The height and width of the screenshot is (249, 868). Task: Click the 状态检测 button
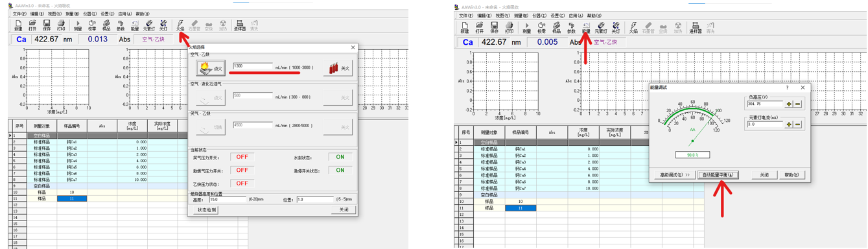point(206,209)
